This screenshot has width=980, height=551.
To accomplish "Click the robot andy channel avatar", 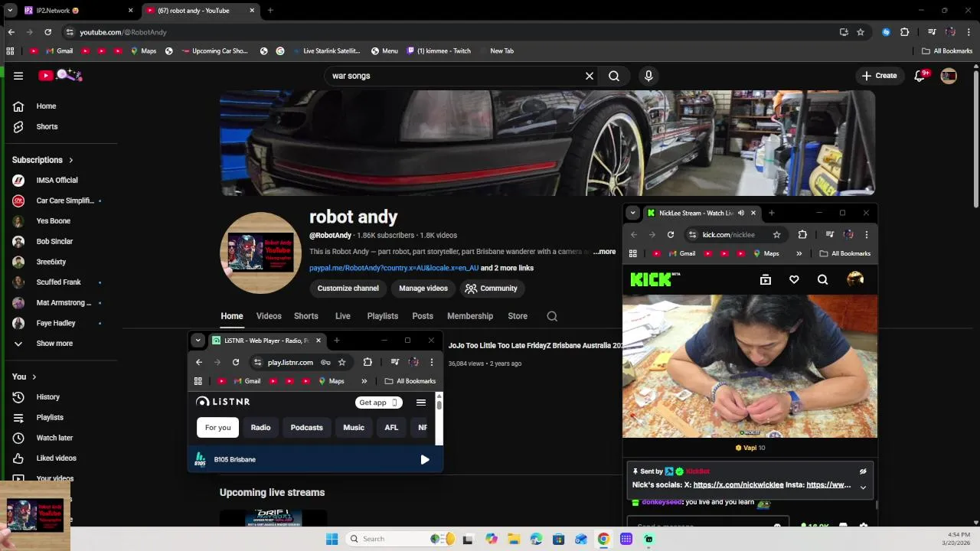I will [260, 253].
